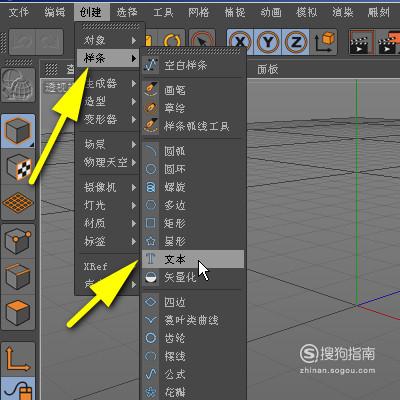Toggle the X axis lock

[x=240, y=42]
